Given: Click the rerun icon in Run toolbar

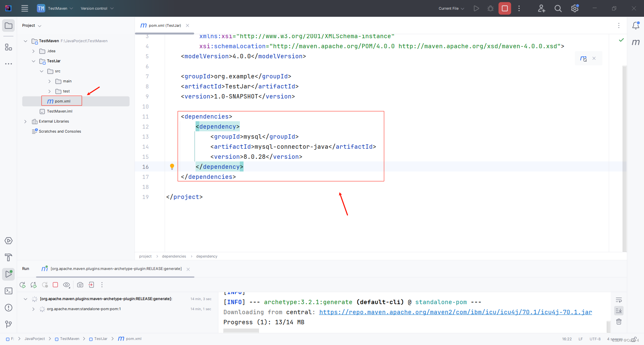Looking at the screenshot, I should [x=22, y=285].
